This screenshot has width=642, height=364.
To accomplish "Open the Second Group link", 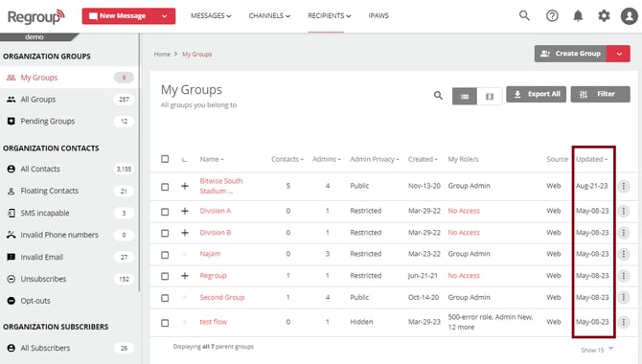I will (x=222, y=297).
